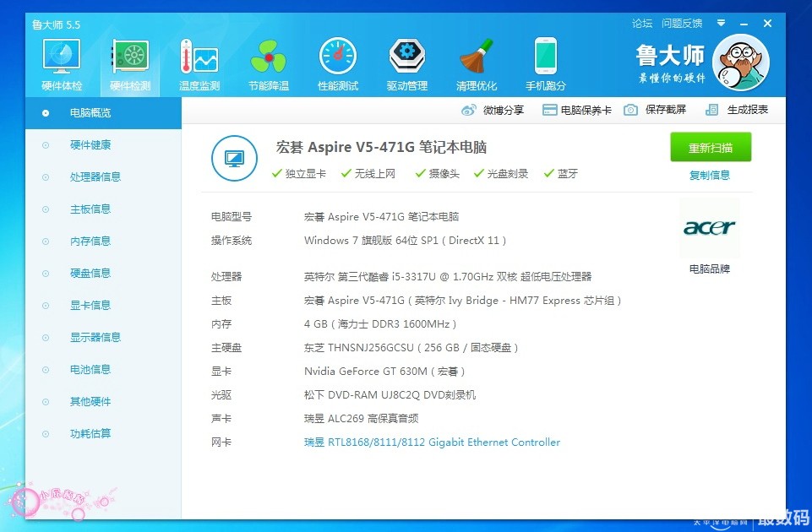Click the 东芝 THNSNJ256GCSU disk value
The height and width of the screenshot is (532, 812).
pyautogui.click(x=411, y=348)
